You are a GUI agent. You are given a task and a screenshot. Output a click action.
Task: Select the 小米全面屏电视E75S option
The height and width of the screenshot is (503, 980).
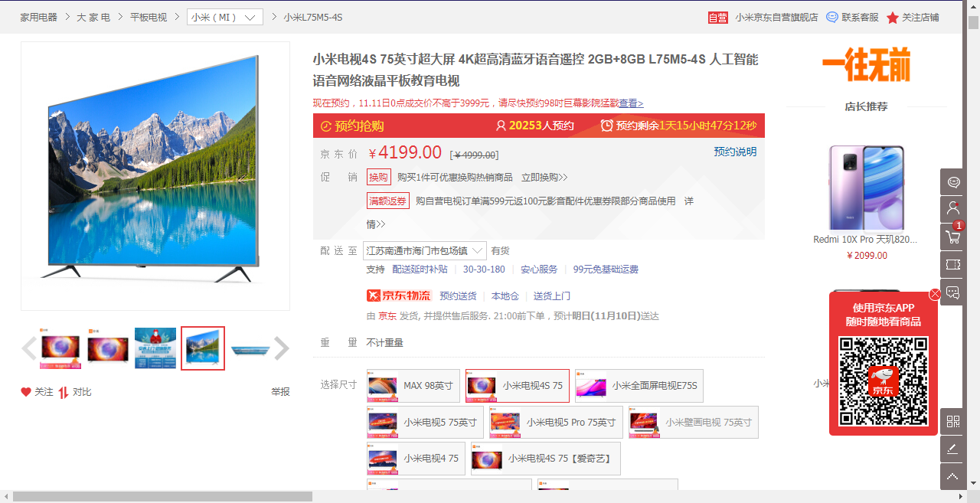pos(639,386)
